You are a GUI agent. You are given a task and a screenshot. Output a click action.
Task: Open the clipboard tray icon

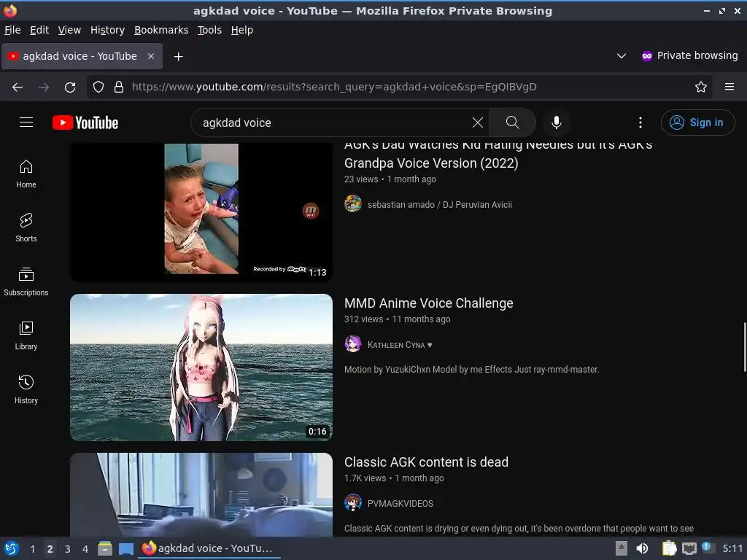[669, 548]
